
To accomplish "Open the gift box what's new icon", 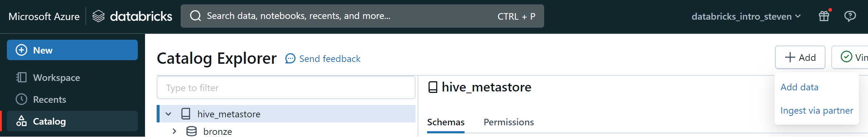I will coord(824,16).
